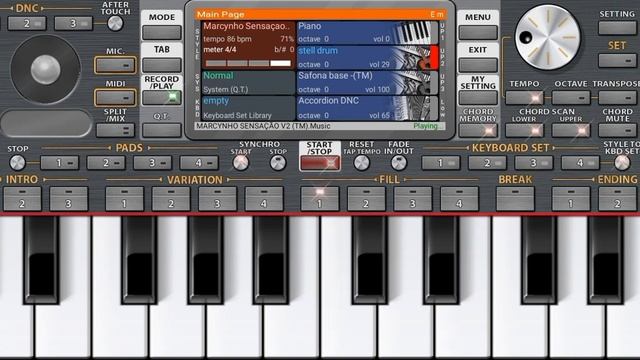Open the SETTING button
This screenshot has width=640, height=360.
617,28
